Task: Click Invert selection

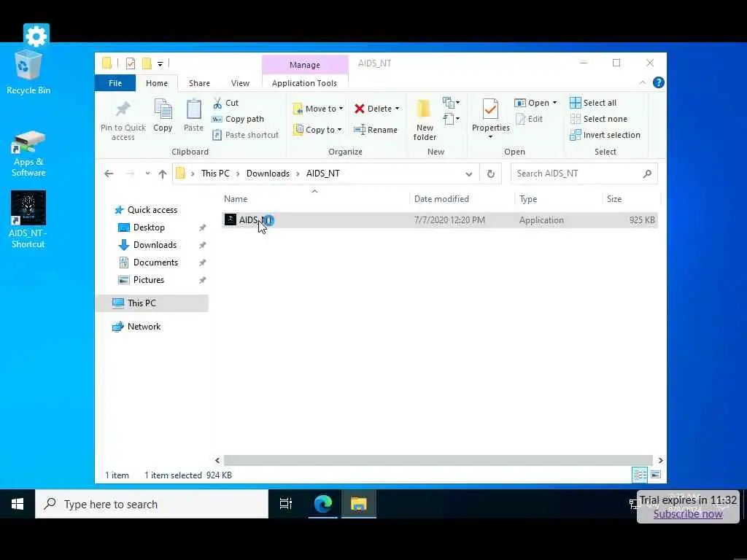Action: 605,135
